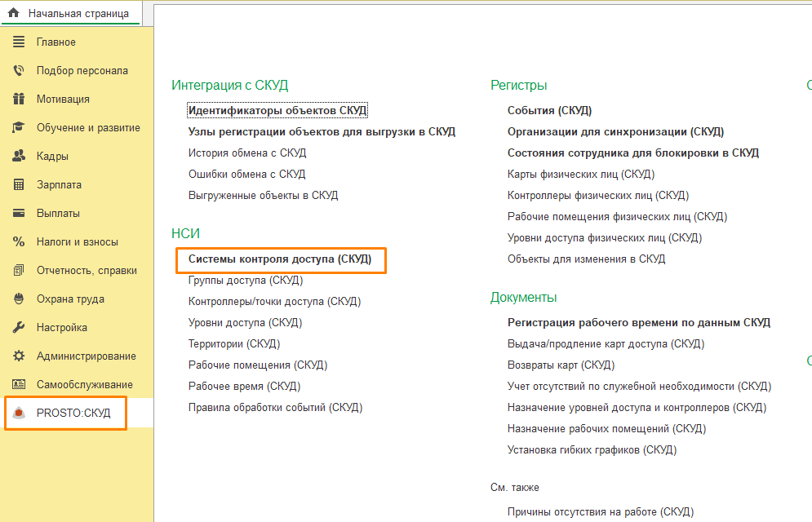Screen dimensions: 812x522
Task: Open Идентификаторы объектов СКУД link
Action: pyautogui.click(x=277, y=110)
